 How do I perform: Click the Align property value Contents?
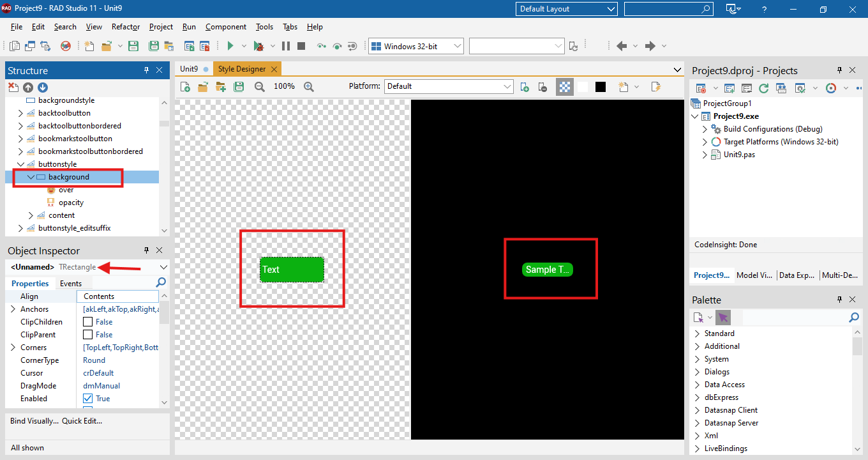[117, 296]
